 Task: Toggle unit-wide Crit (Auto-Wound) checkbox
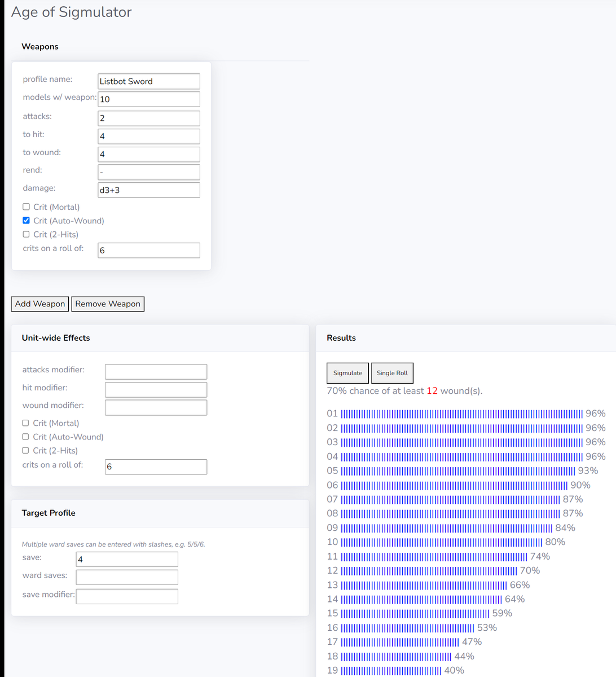click(25, 436)
